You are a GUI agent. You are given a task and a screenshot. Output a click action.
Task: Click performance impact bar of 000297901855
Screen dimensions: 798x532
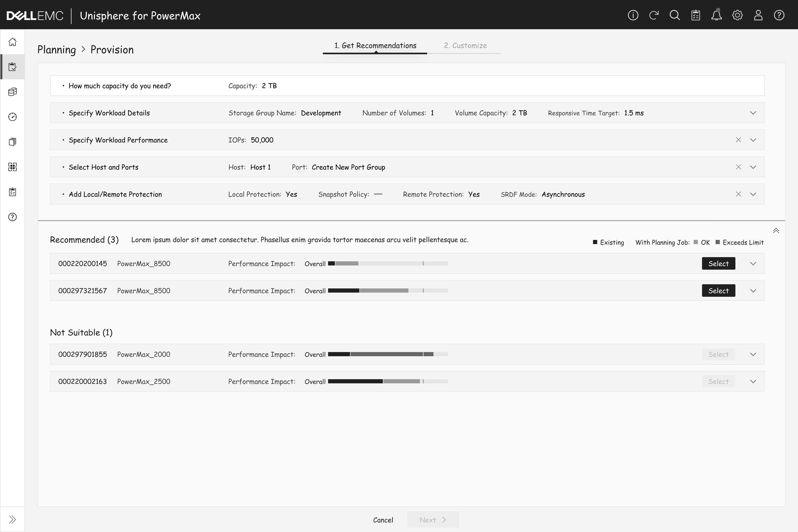coord(388,354)
